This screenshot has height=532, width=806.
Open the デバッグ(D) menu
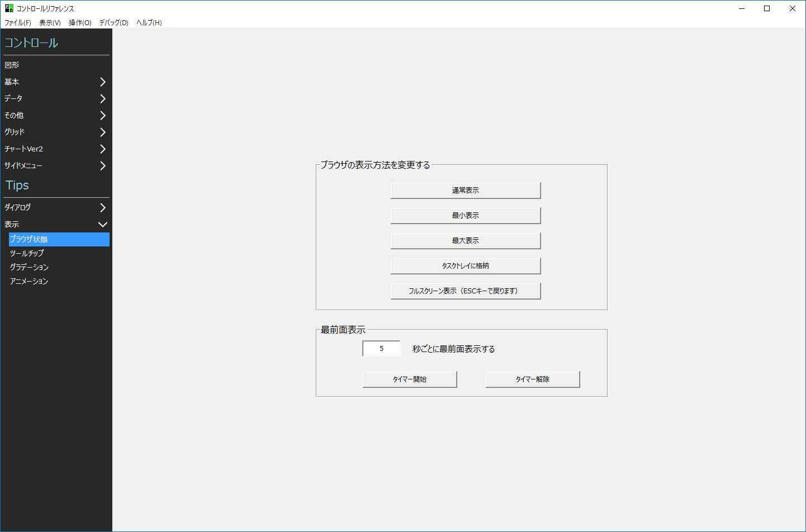pyautogui.click(x=113, y=23)
